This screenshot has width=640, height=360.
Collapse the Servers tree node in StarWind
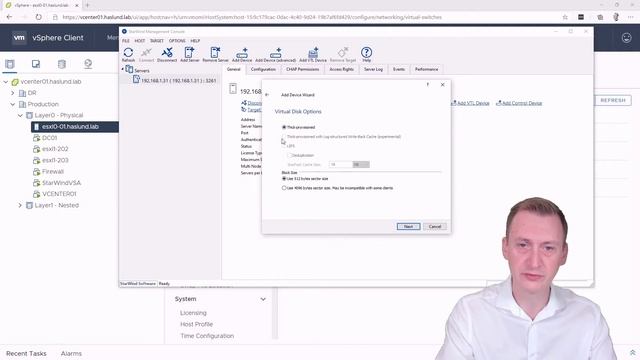(122, 70)
